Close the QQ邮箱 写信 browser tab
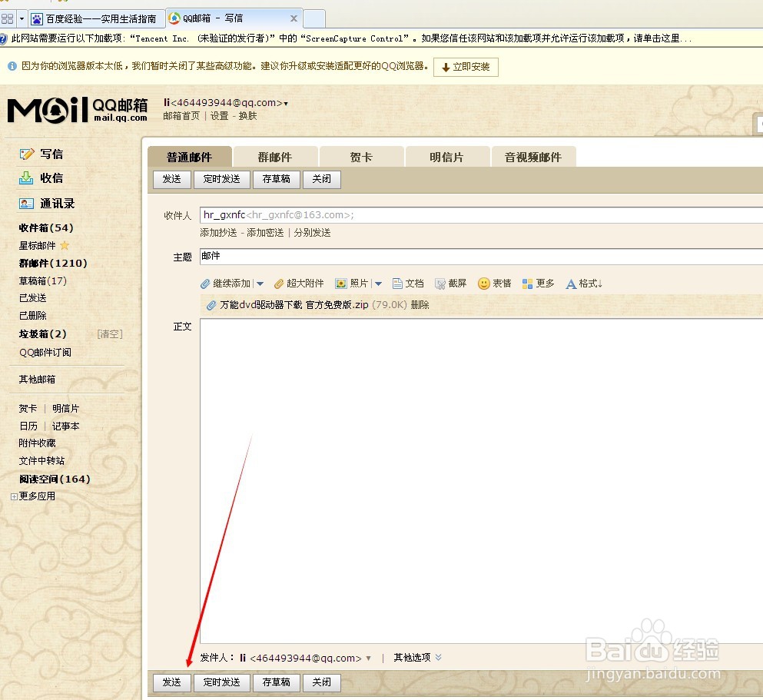Image resolution: width=763 pixels, height=700 pixels. click(294, 18)
